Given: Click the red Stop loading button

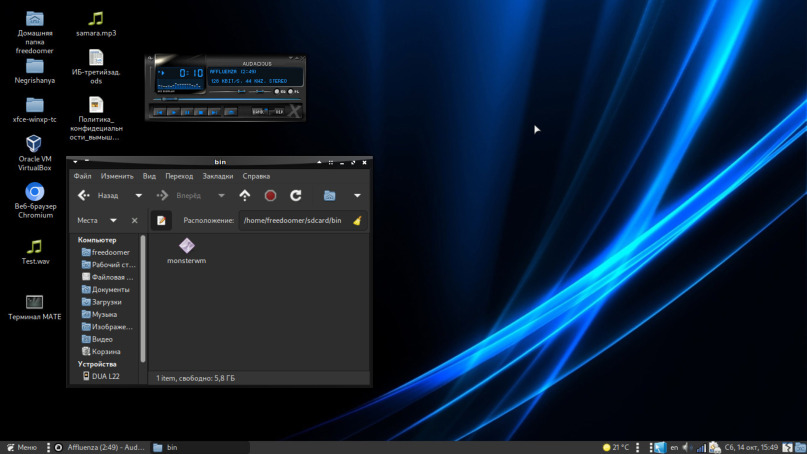Looking at the screenshot, I should tap(270, 196).
